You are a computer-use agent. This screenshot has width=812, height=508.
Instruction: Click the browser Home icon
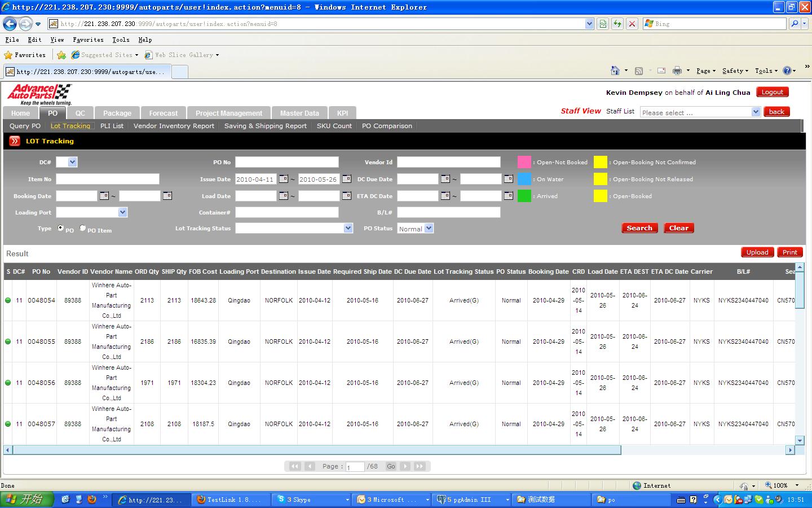click(x=615, y=71)
